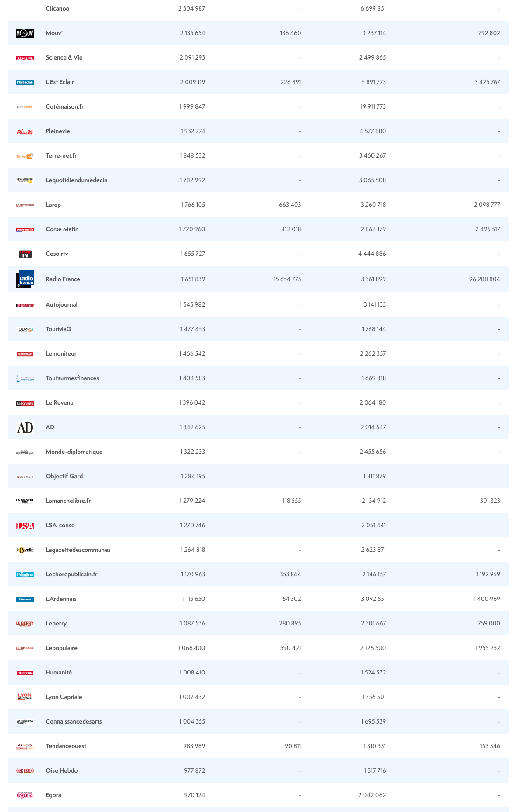The width and height of the screenshot is (516, 812).
Task: Open the Science & Vie link
Action: coord(64,57)
